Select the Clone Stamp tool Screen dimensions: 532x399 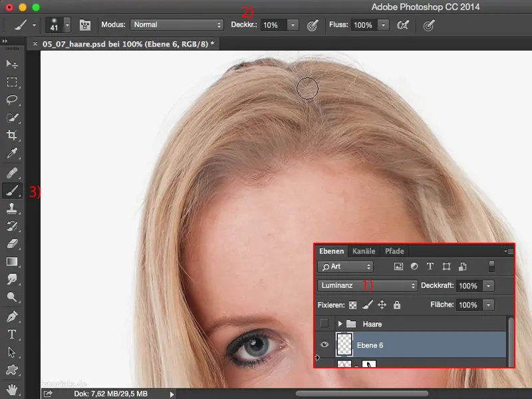(12, 208)
